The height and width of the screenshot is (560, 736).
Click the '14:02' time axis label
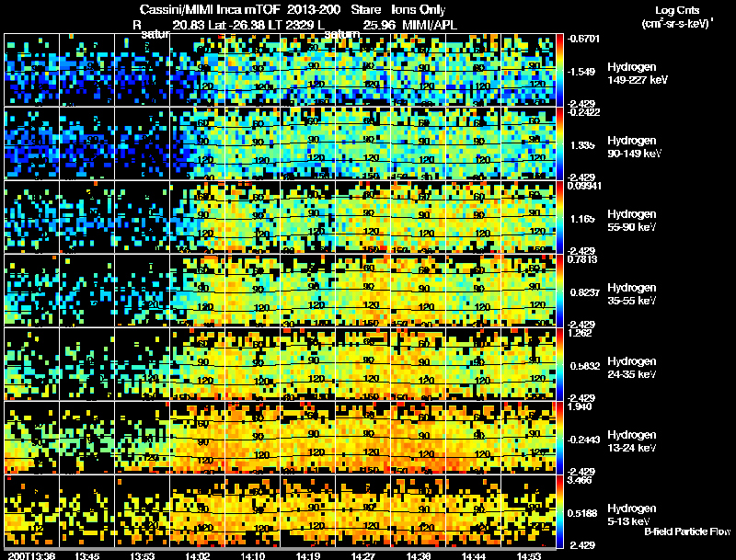coord(198,555)
